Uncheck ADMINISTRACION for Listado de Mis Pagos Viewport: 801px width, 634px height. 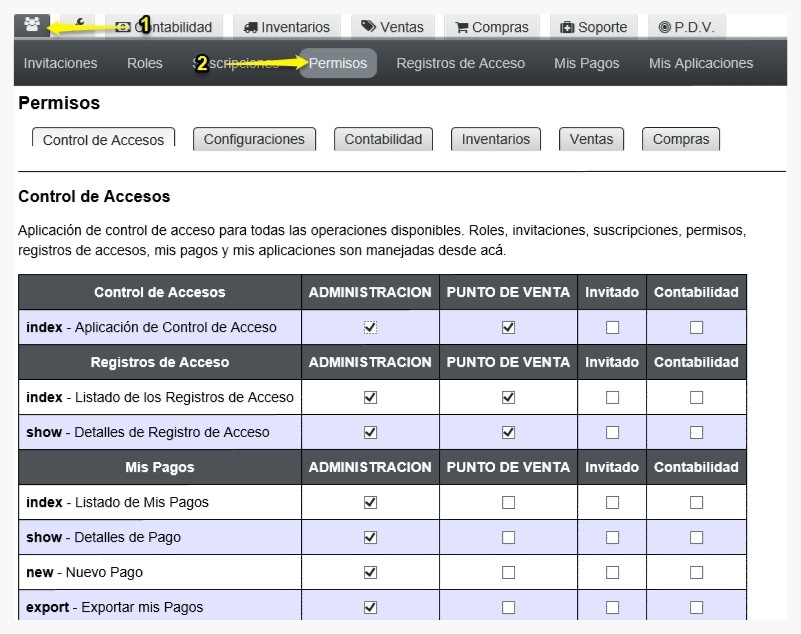370,503
